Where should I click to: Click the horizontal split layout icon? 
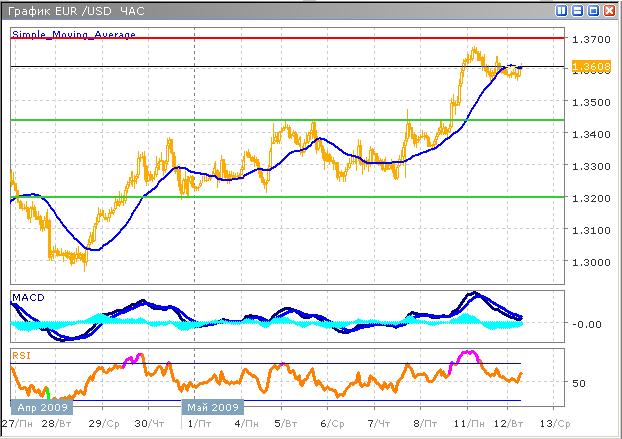tap(577, 10)
